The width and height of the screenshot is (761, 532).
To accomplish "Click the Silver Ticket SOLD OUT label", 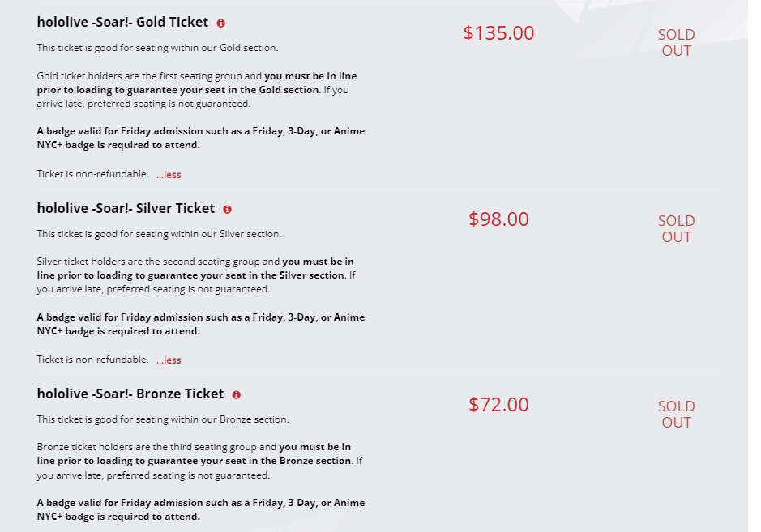I will (676, 229).
